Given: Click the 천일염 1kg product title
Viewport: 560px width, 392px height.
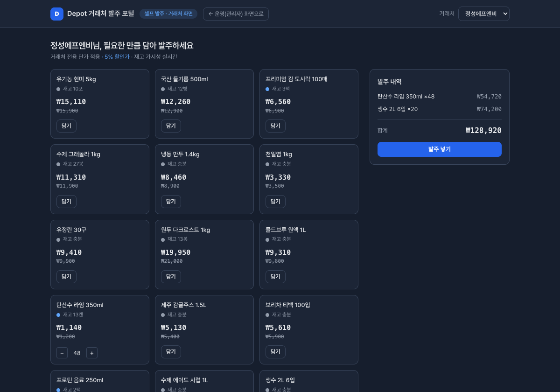Looking at the screenshot, I should click(x=279, y=154).
